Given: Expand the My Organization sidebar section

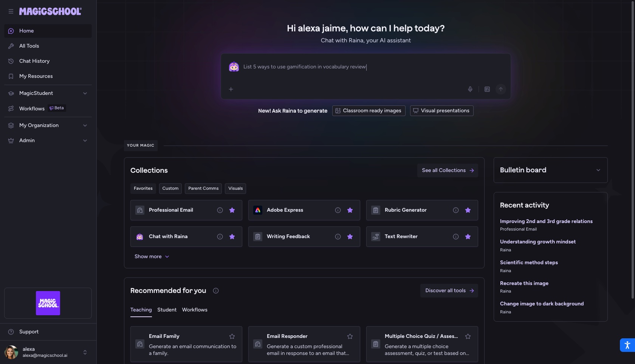Looking at the screenshot, I should click(48, 125).
